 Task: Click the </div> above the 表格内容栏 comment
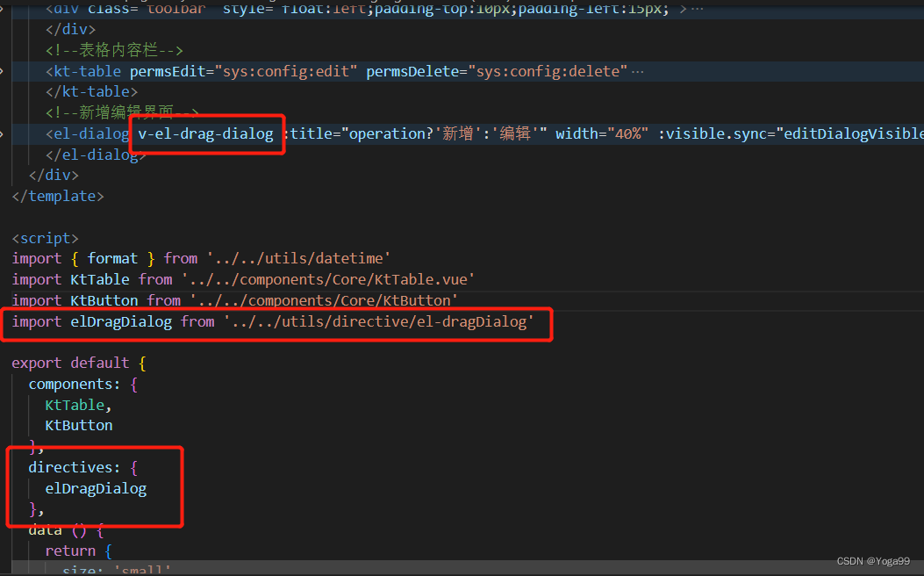[x=70, y=29]
